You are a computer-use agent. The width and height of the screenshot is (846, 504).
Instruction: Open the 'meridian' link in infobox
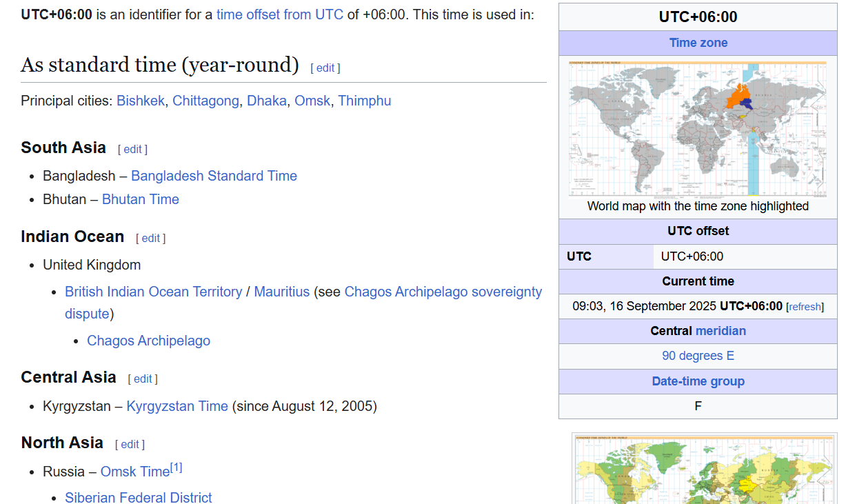pos(721,331)
